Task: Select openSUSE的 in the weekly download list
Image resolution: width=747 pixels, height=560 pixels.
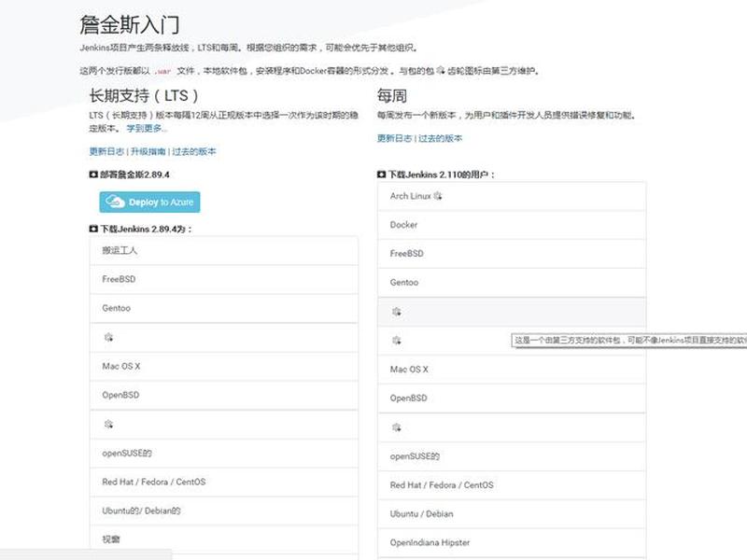Action: [512, 456]
